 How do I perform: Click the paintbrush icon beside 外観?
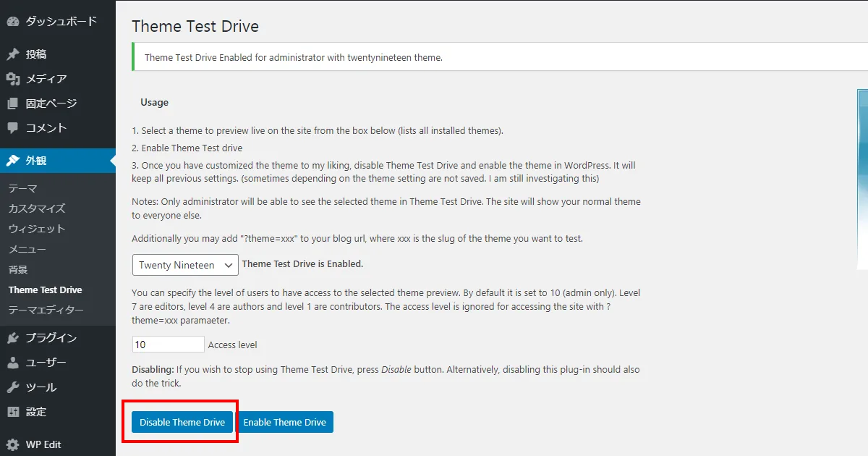(x=13, y=161)
